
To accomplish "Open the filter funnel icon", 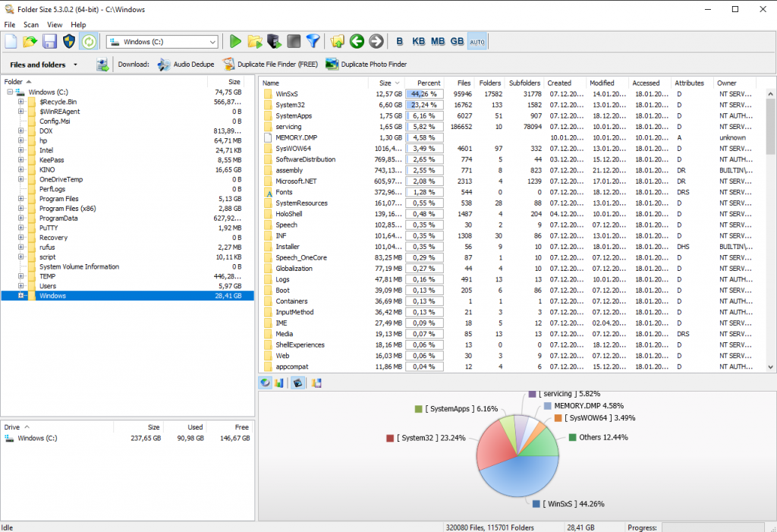I will [x=313, y=42].
